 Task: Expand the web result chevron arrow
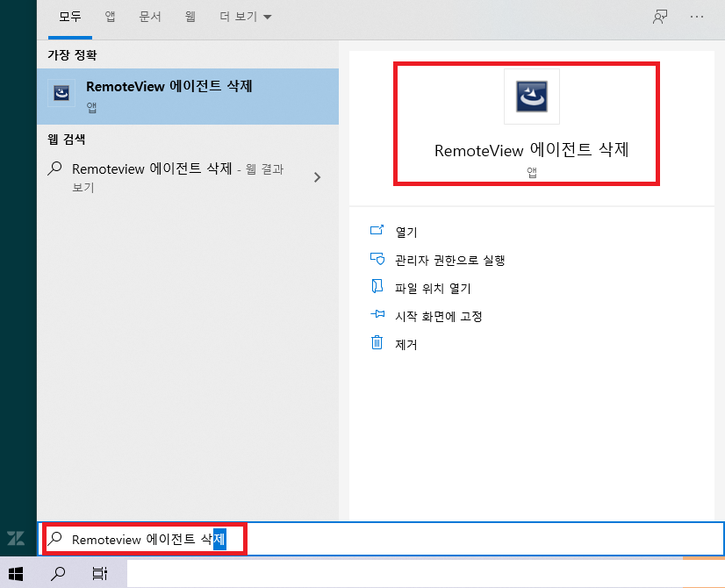coord(317,177)
